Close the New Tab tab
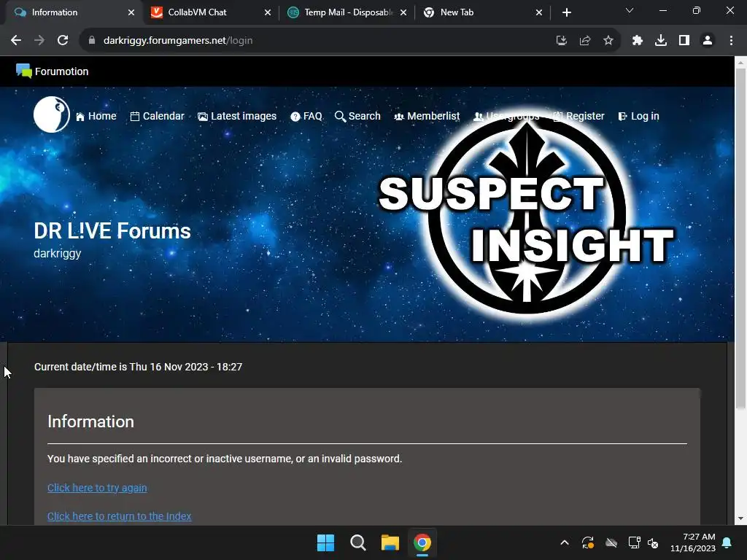The width and height of the screenshot is (747, 560). [x=539, y=12]
